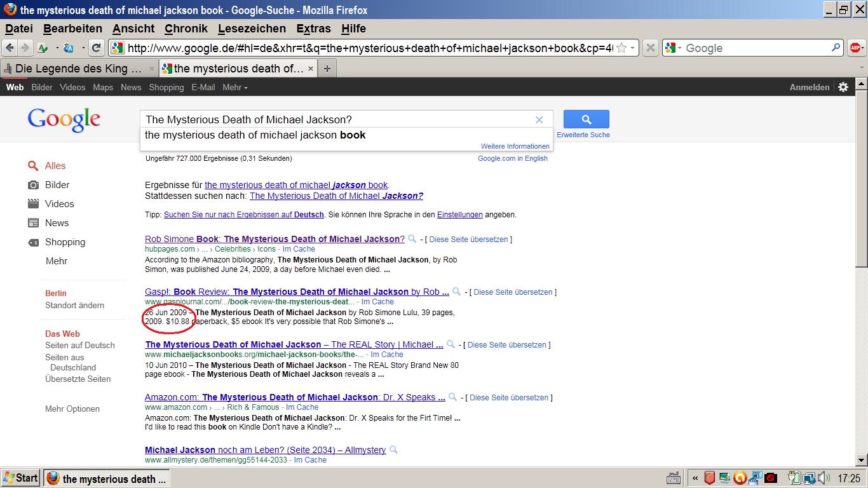Viewport: 868px width, 488px height.
Task: Expand Mehr Optionen in the sidebar
Action: [x=72, y=409]
